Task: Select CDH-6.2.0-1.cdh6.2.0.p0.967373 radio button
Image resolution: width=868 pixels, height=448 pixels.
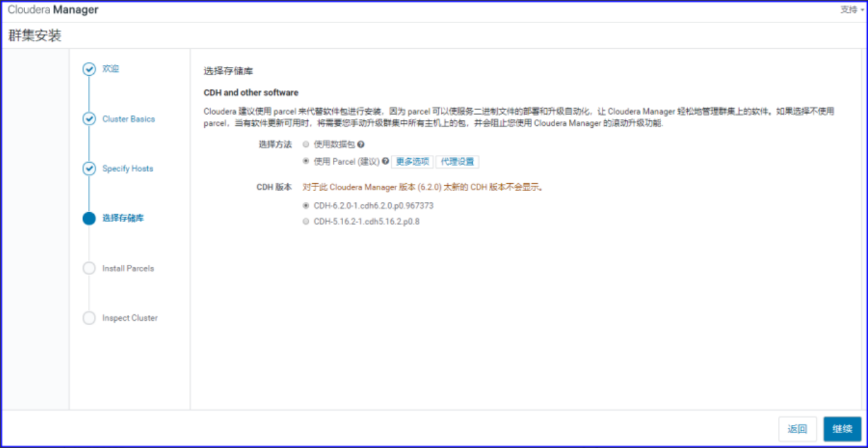Action: pos(306,206)
